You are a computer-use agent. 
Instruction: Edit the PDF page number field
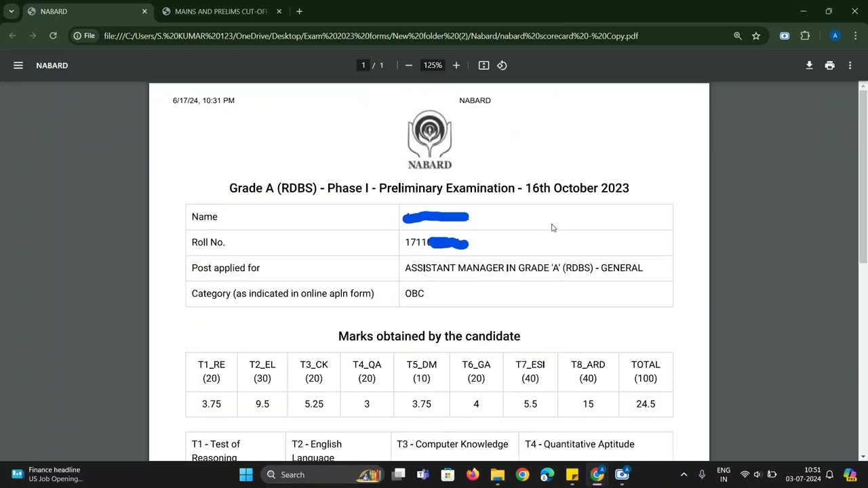(363, 66)
